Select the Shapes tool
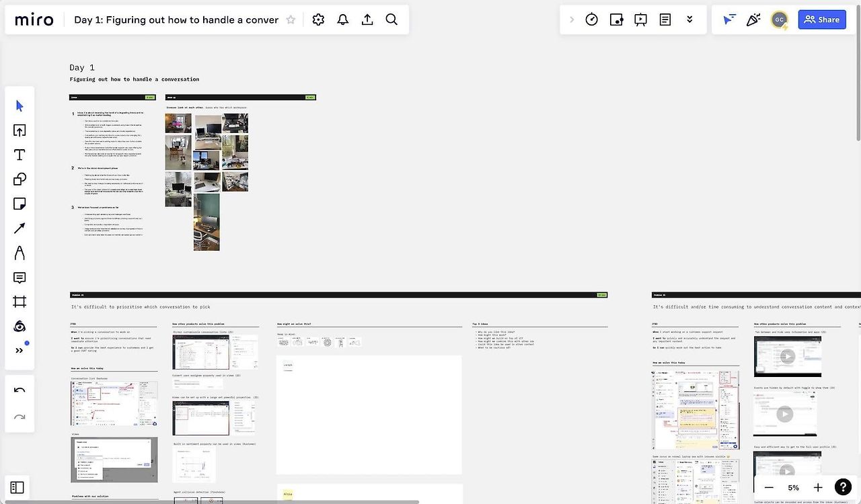 20,179
